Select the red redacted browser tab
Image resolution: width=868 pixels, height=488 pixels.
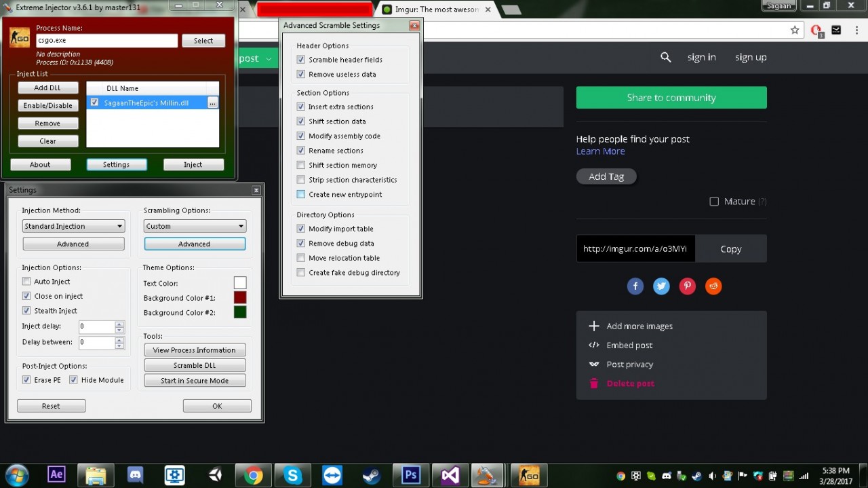(x=314, y=10)
